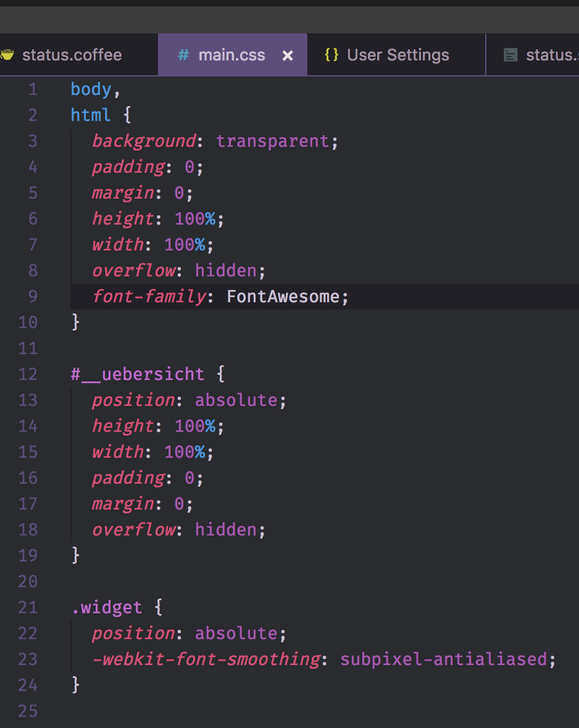Click the braces icon on User Settings tab
This screenshot has height=728, width=579.
tap(331, 55)
